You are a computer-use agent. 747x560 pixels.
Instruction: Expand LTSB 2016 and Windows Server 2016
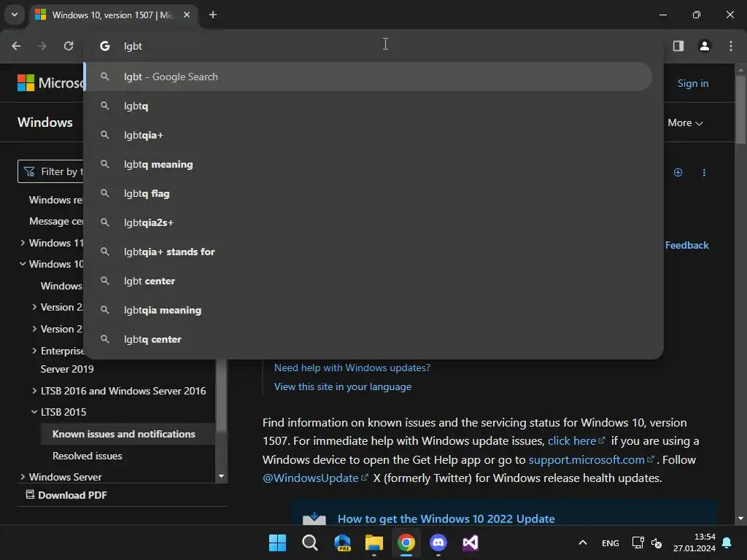coord(34,391)
